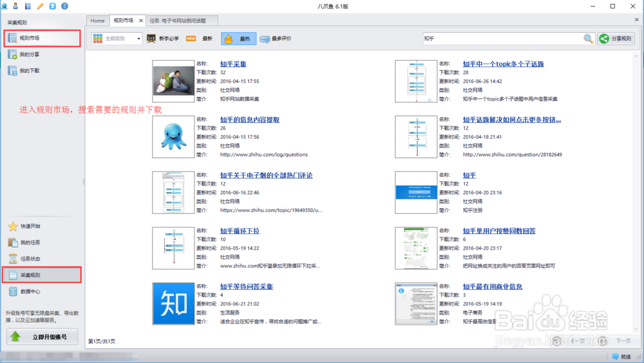This screenshot has width=644, height=363.
Task: Open the 知乎最有用商业信息 link
Action: tap(493, 286)
